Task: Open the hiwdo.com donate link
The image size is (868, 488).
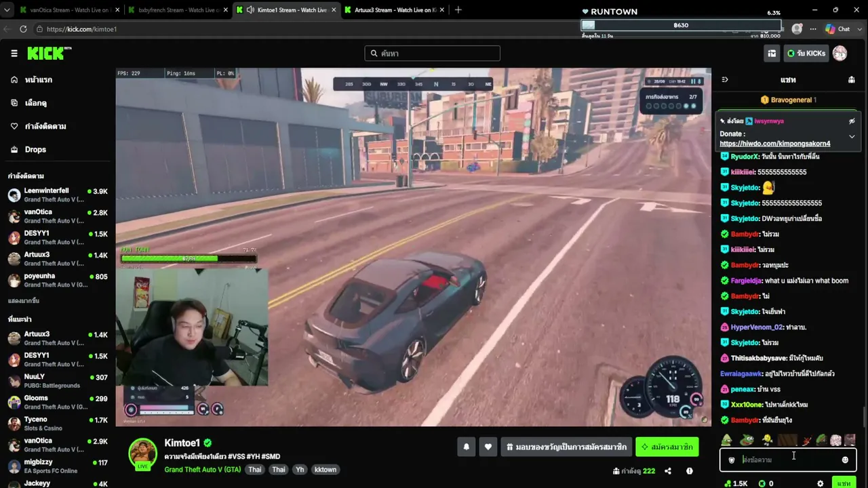Action: pyautogui.click(x=775, y=144)
